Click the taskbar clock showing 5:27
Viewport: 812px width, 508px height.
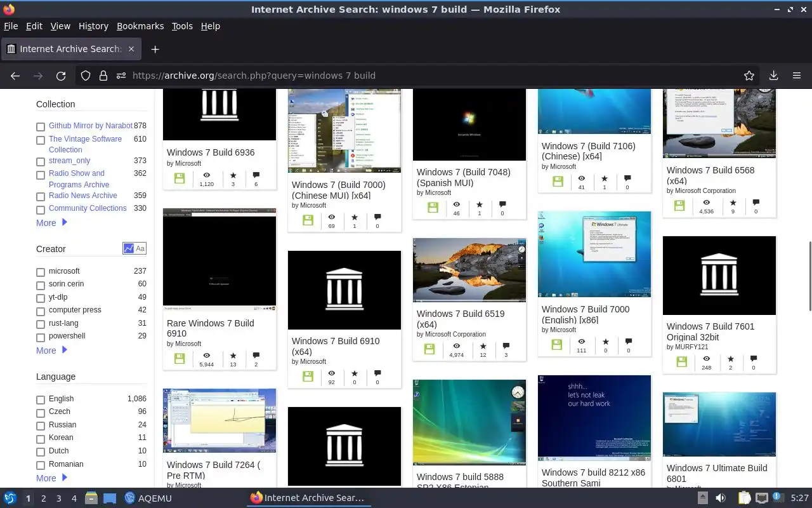(799, 498)
